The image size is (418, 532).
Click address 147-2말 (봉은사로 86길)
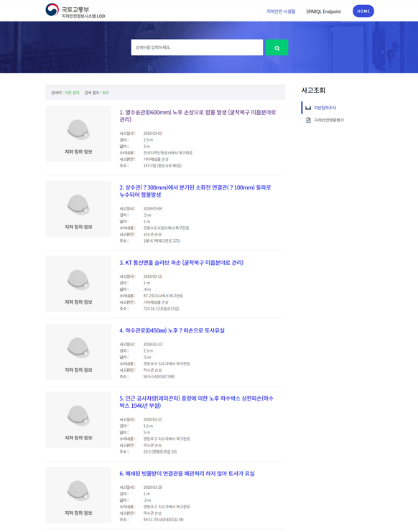coord(162,166)
